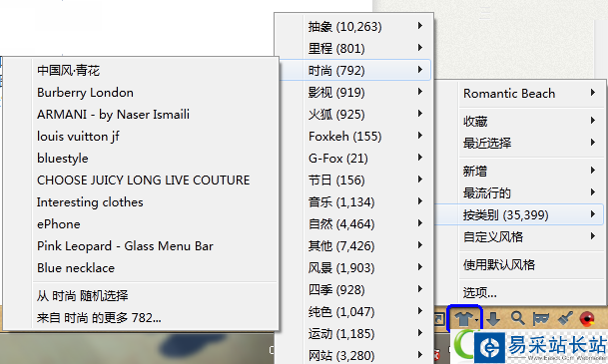608x364 pixels.
Task: Click the mask-shaped toolbar icon
Action: click(x=541, y=319)
